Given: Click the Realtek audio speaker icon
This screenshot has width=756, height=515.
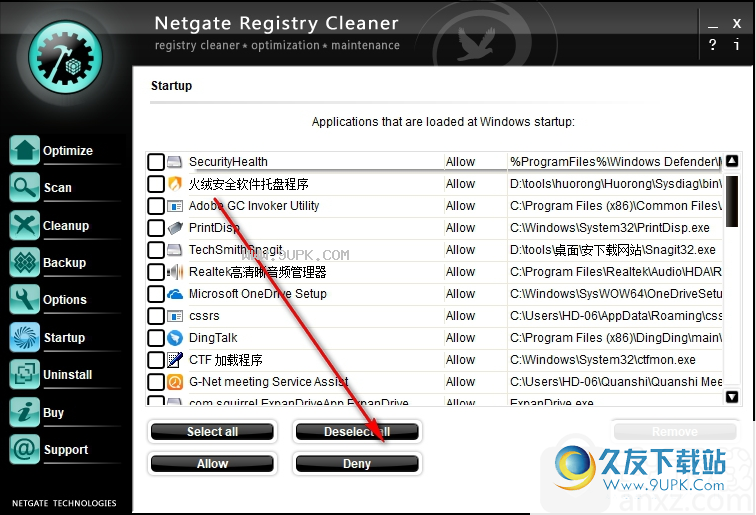Looking at the screenshot, I should 175,272.
